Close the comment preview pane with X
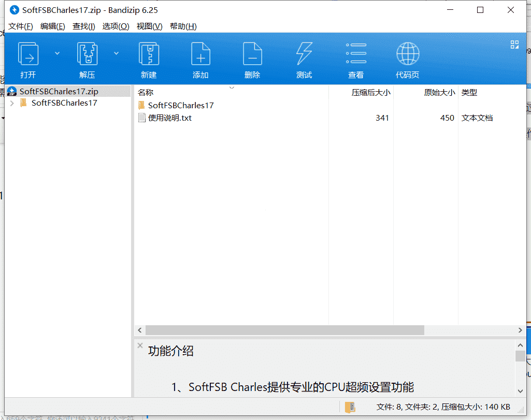Viewport: 531px width, 420px height. 140,345
